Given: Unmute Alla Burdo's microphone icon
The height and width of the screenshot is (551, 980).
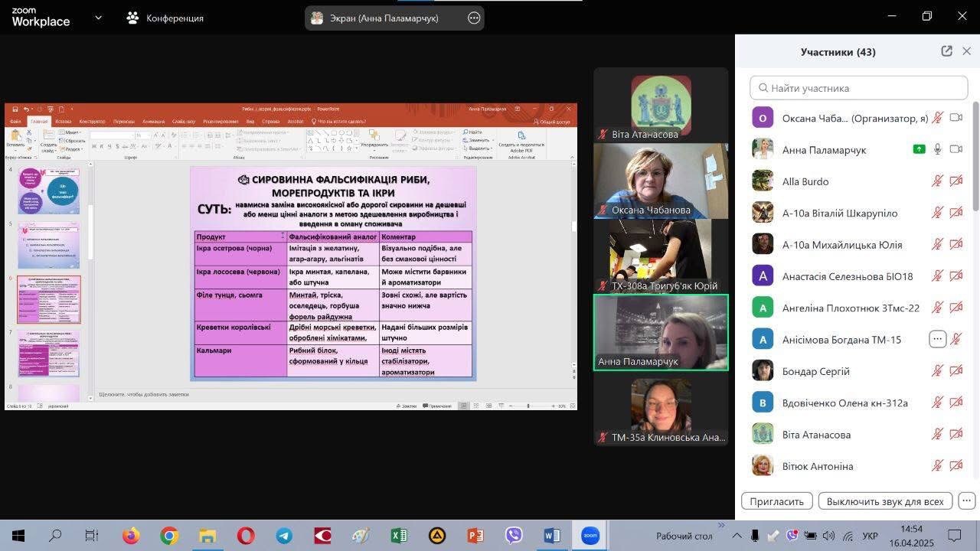Looking at the screenshot, I should coord(937,181).
